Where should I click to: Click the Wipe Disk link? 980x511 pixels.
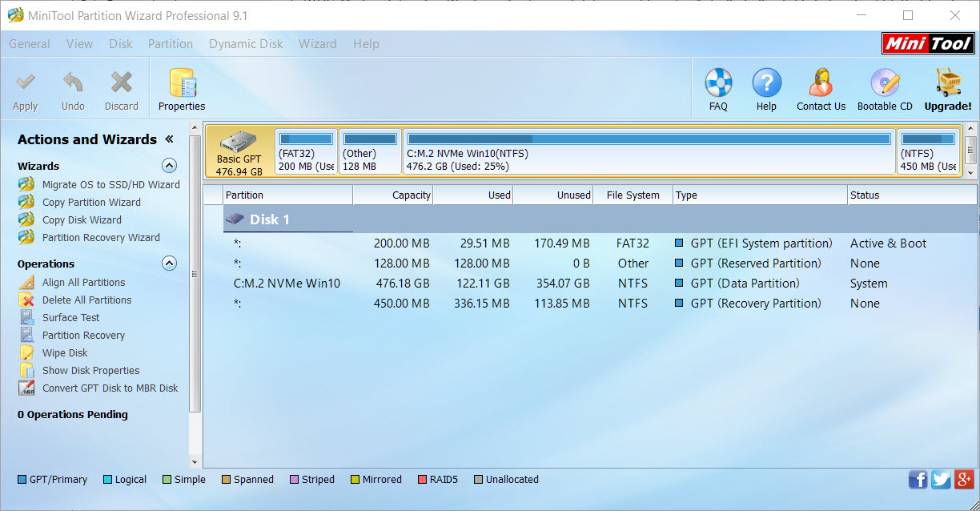[65, 352]
